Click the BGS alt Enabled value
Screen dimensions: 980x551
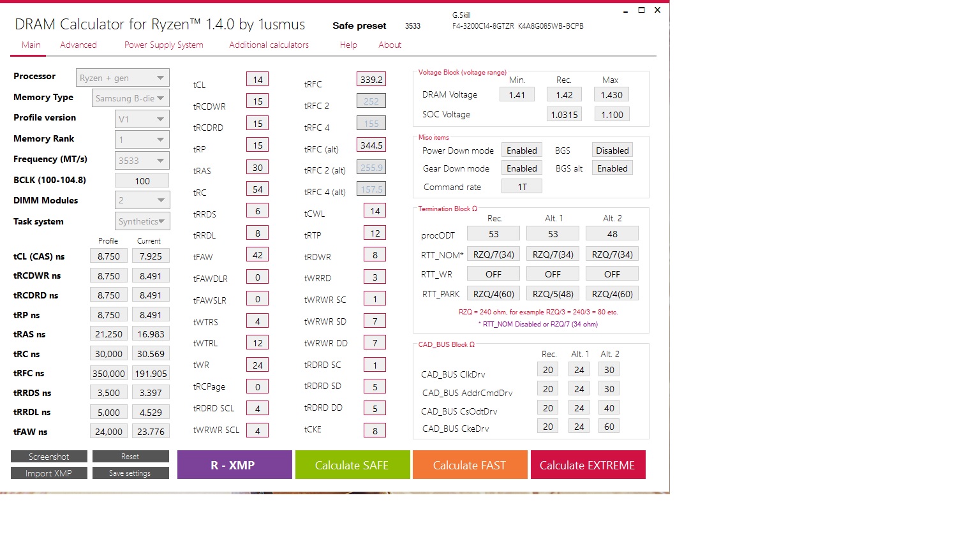tap(612, 168)
